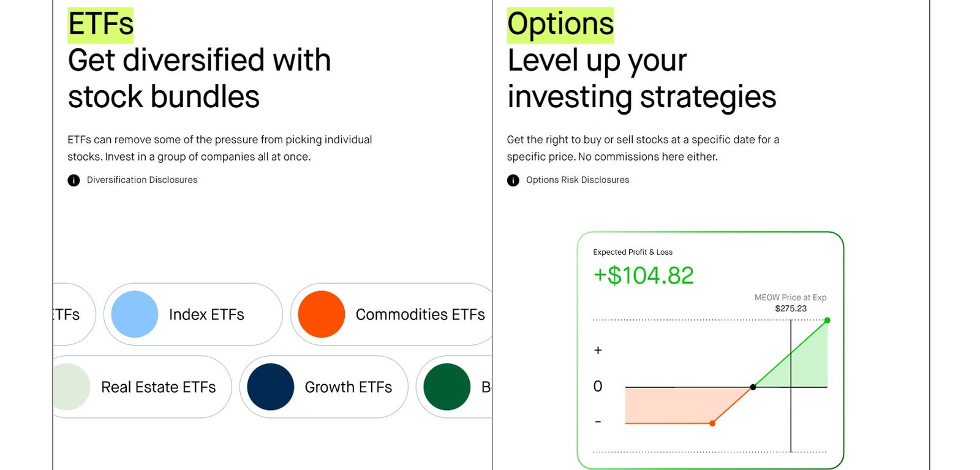980x470 pixels.
Task: Click the orange dot on loss line
Action: (x=712, y=423)
